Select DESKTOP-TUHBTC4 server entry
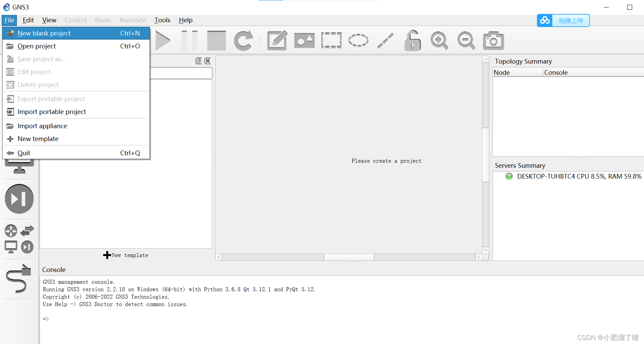The image size is (644, 344). coord(579,176)
